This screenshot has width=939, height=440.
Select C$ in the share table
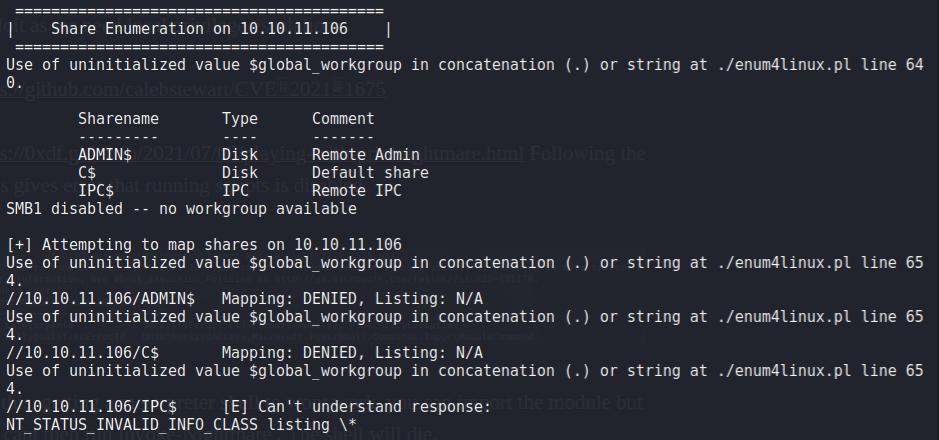(x=86, y=173)
